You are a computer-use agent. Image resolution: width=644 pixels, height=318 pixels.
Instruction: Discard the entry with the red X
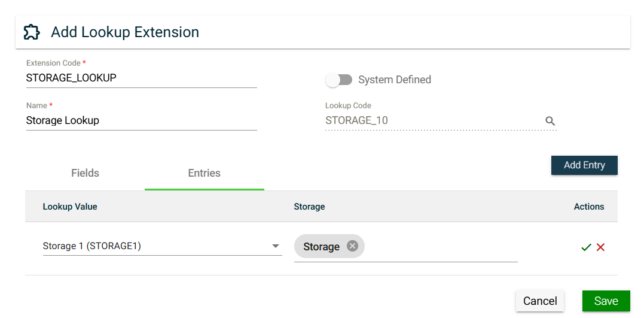click(601, 247)
